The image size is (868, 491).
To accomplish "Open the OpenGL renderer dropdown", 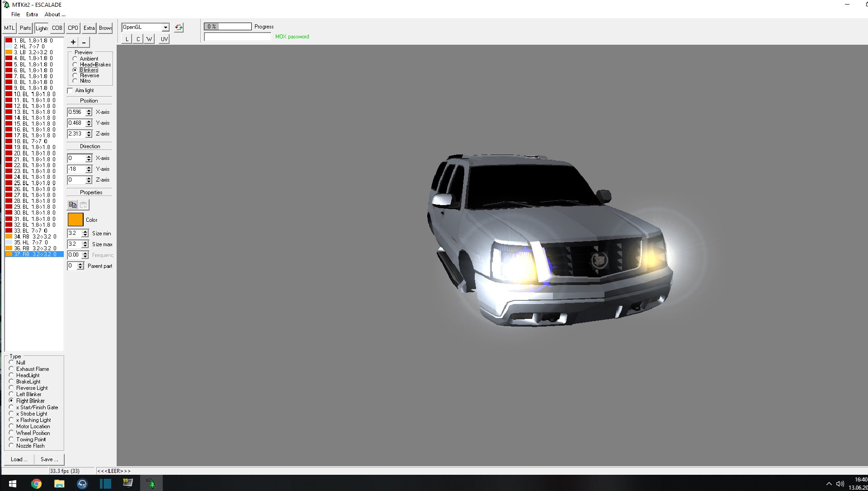I will pyautogui.click(x=165, y=28).
